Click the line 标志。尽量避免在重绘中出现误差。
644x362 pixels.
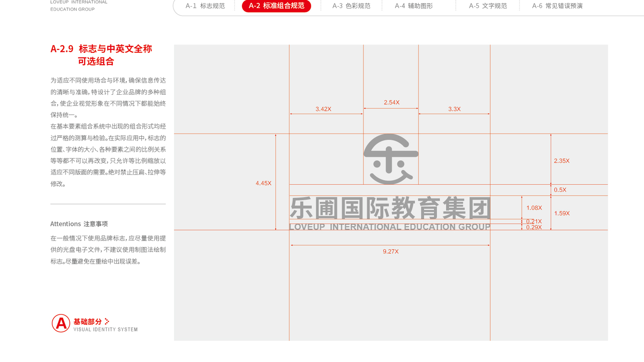(x=96, y=262)
